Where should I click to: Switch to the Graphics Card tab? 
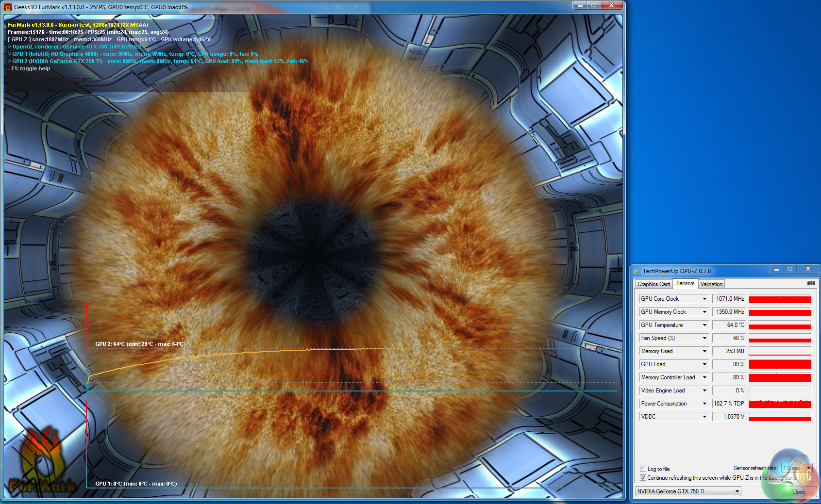(653, 284)
